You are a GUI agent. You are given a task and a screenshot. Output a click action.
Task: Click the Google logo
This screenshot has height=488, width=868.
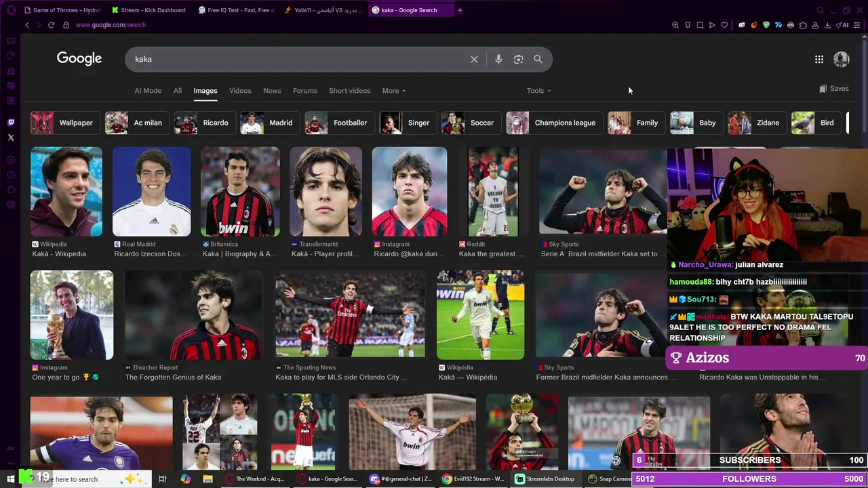[x=79, y=59]
